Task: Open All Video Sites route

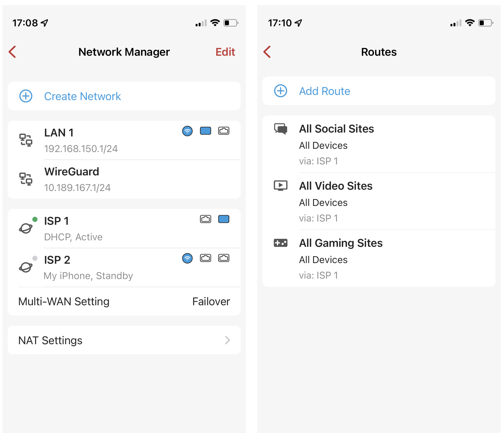Action: click(x=379, y=201)
